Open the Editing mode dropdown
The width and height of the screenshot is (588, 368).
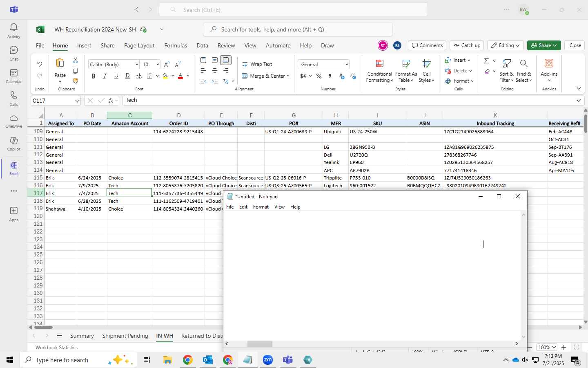tap(506, 45)
